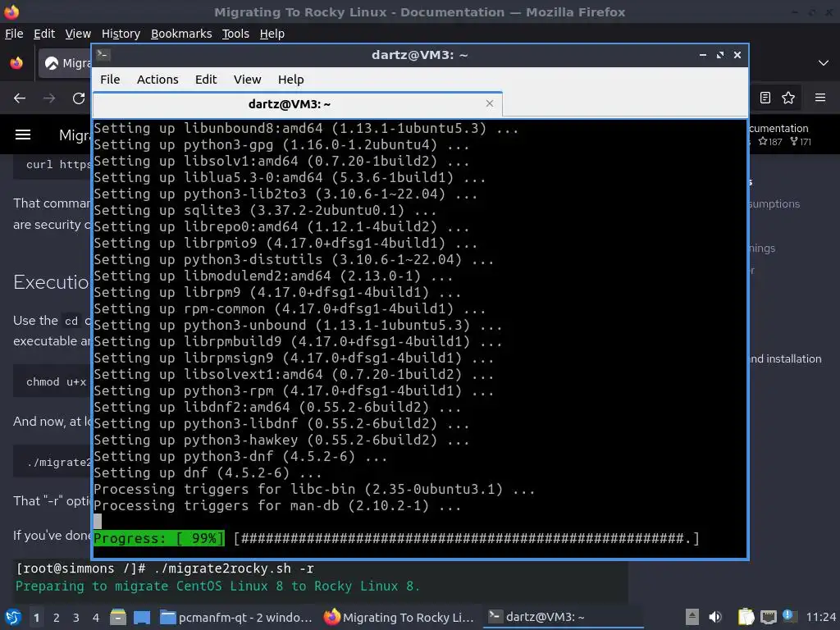Image resolution: width=840 pixels, height=630 pixels.
Task: Click the GitHub forks count 171
Action: [801, 142]
